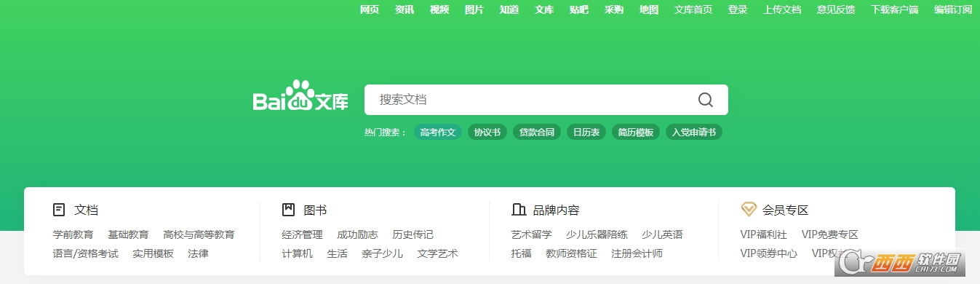Image resolution: width=980 pixels, height=284 pixels.
Task: Open 编辑订阅 link
Action: [x=953, y=9]
